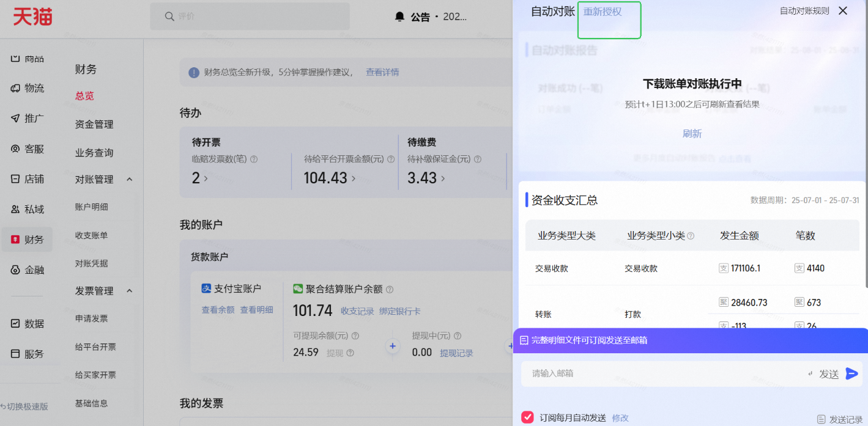Click 查看详情 link
868x426 pixels.
coord(382,72)
